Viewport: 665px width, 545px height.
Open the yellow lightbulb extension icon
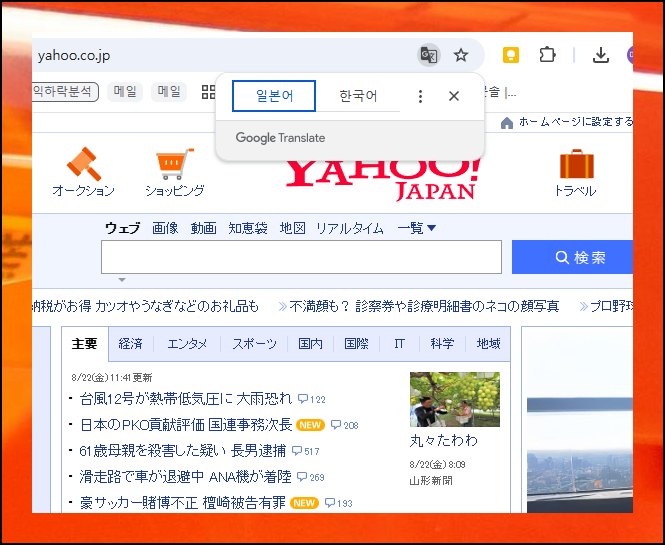511,55
